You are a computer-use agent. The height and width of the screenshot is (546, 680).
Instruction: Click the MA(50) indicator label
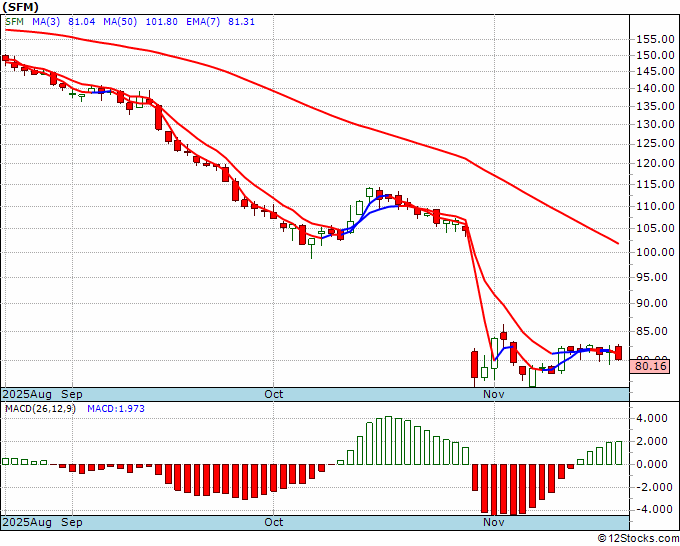[120, 22]
